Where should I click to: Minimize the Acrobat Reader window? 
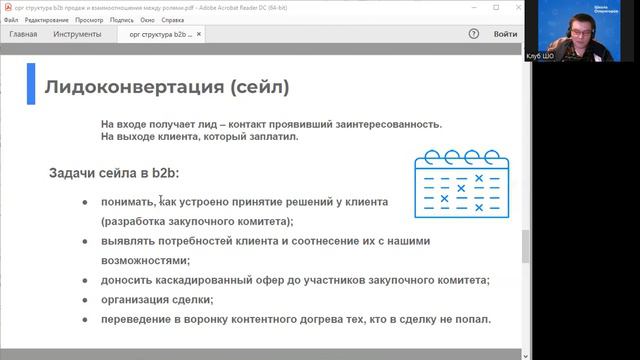(474, 7)
